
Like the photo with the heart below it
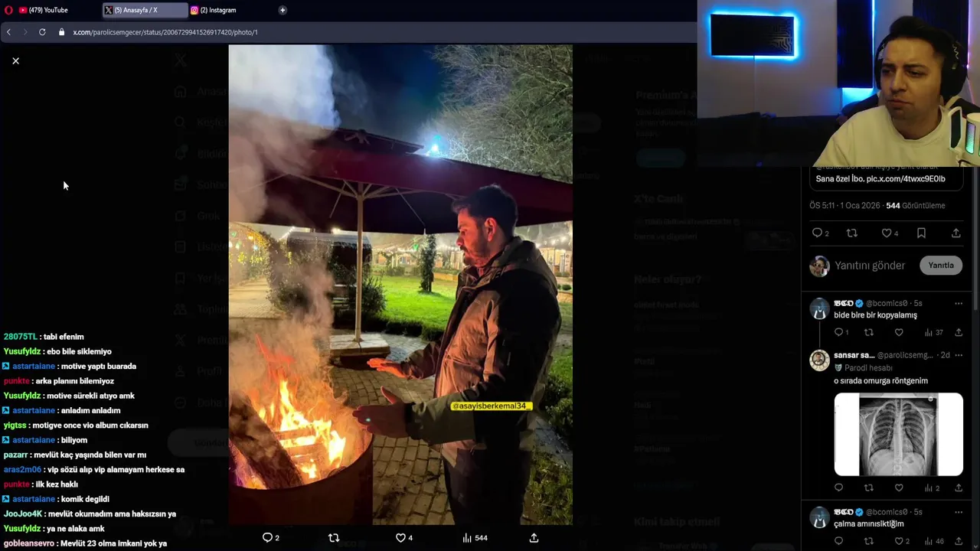[403, 538]
